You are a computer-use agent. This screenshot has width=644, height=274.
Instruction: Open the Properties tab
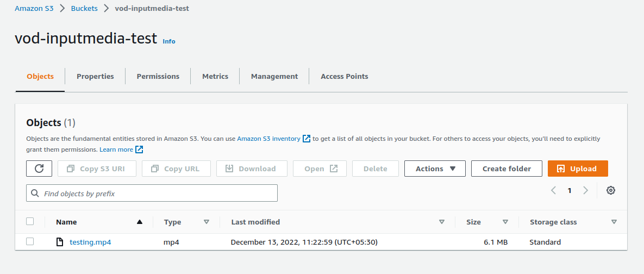point(95,77)
